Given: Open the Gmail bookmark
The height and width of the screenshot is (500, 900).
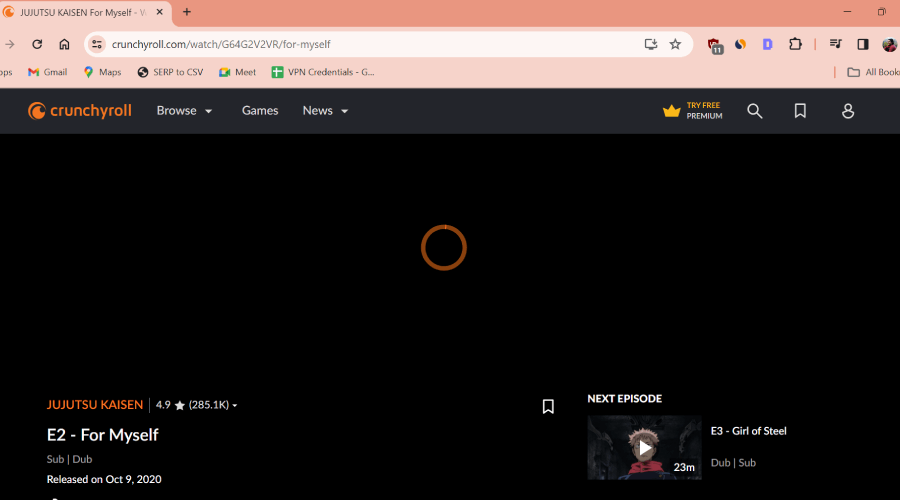Looking at the screenshot, I should (48, 72).
